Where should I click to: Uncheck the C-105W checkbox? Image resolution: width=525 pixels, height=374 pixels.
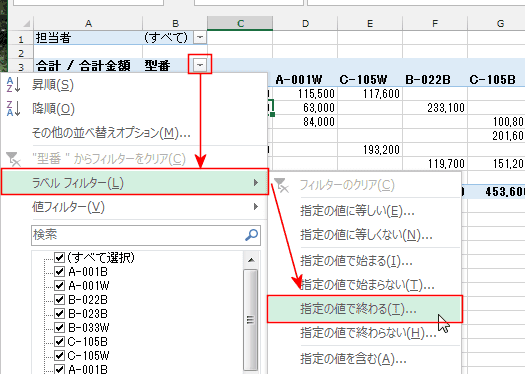pyautogui.click(x=59, y=355)
